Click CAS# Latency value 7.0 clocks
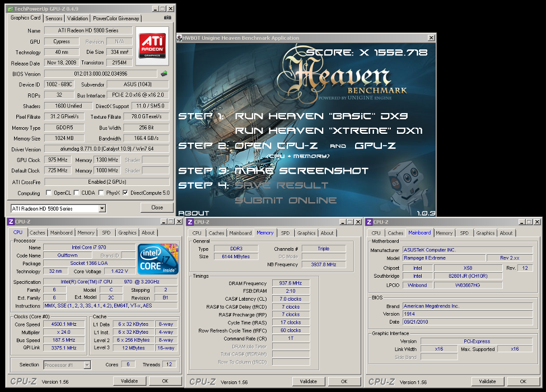The image size is (546, 392). point(291,299)
